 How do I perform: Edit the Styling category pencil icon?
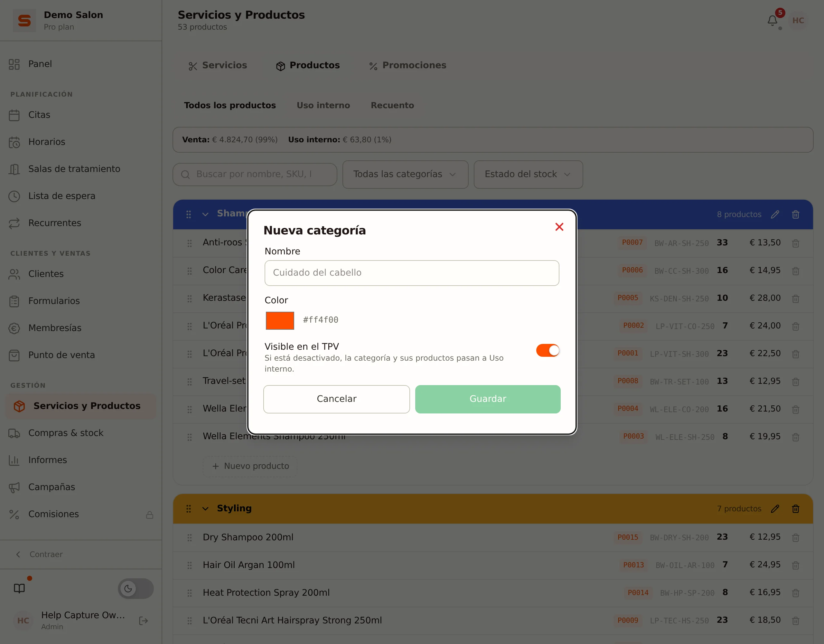[x=775, y=508]
